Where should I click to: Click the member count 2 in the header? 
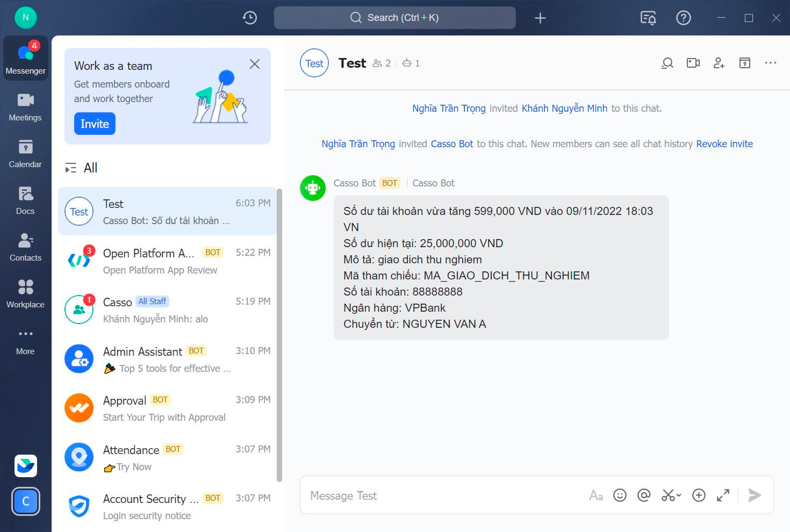382,63
